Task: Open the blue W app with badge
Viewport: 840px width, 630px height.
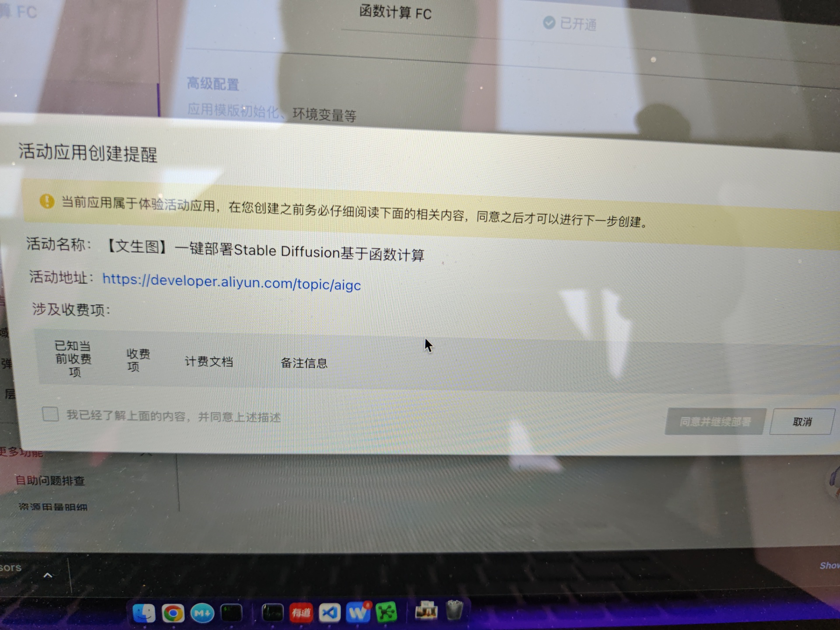Action: point(358,612)
